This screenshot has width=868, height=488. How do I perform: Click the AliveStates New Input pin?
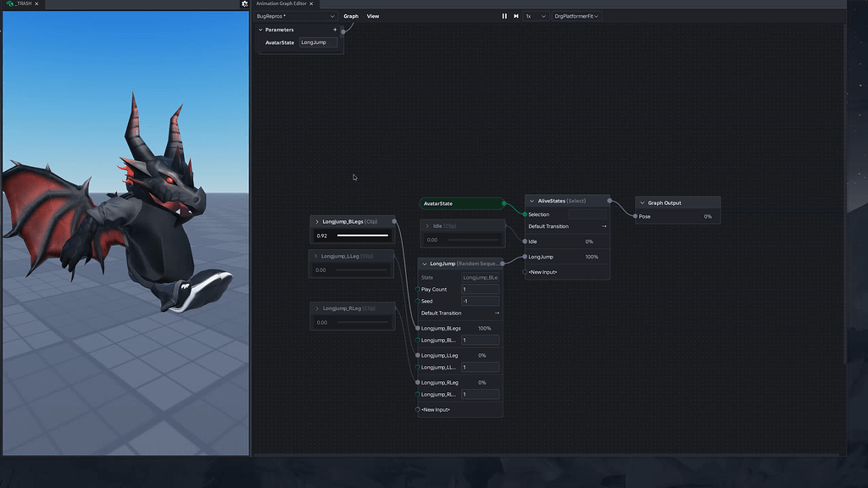click(525, 272)
